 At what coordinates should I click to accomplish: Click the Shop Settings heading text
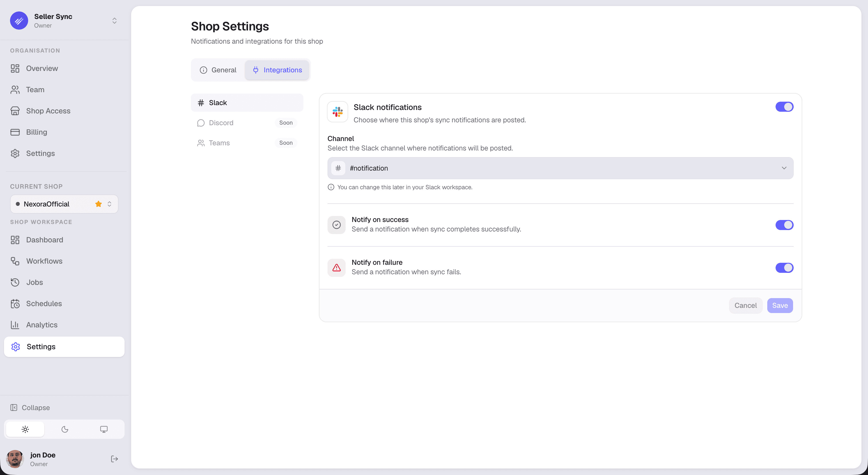click(230, 26)
